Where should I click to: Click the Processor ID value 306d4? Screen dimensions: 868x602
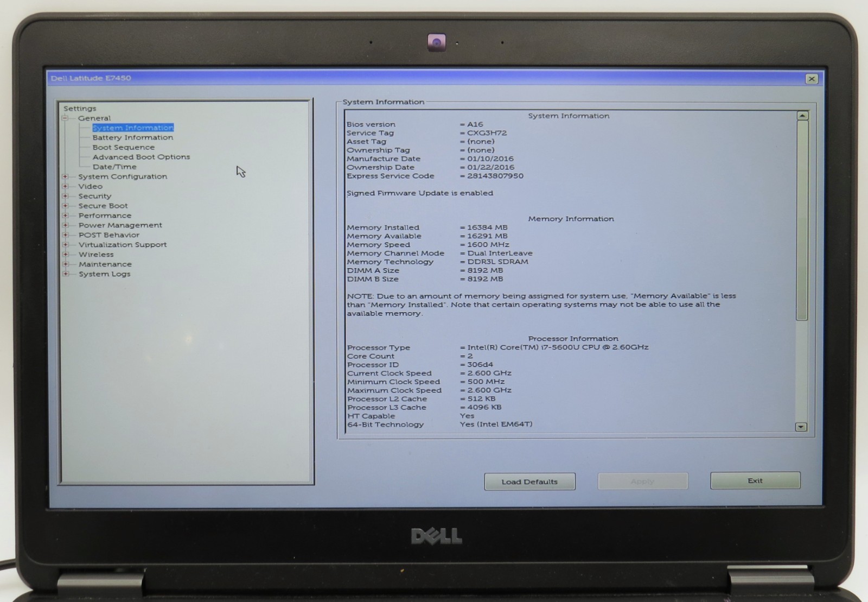480,365
